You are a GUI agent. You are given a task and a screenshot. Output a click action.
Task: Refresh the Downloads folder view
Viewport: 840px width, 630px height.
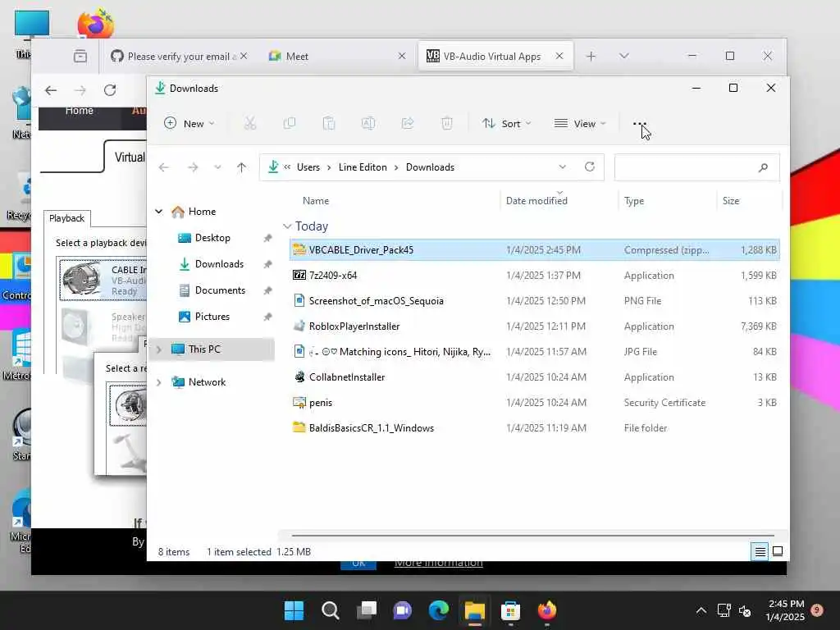(x=589, y=167)
